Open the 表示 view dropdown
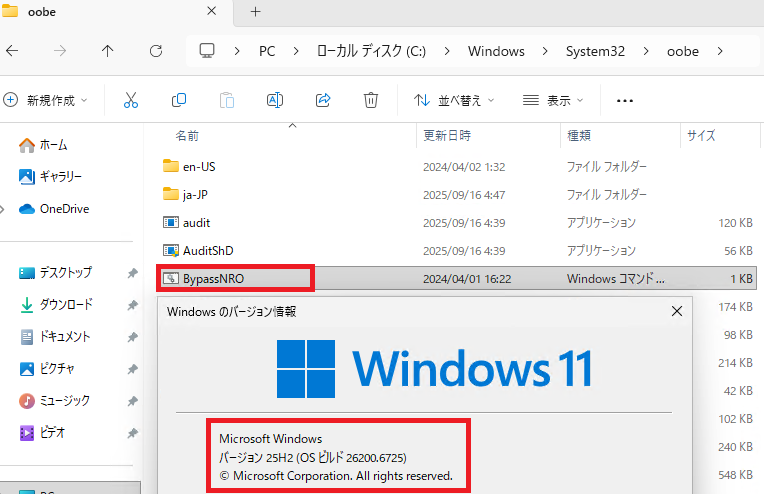The height and width of the screenshot is (494, 764). tap(554, 100)
